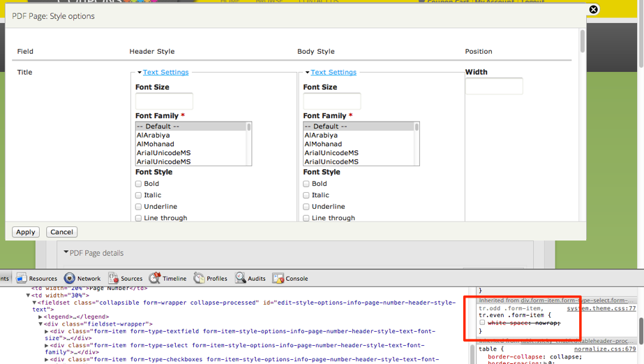Switch to the Network panel icon
This screenshot has width=644, height=364.
70,278
